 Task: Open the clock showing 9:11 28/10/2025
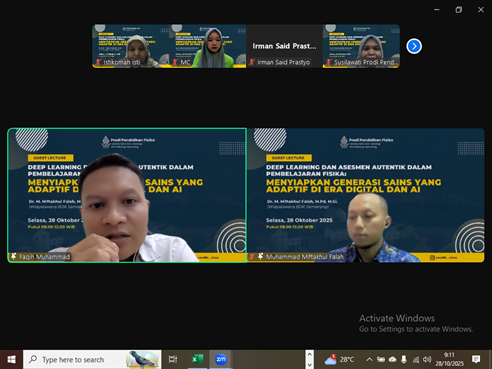[449, 359]
